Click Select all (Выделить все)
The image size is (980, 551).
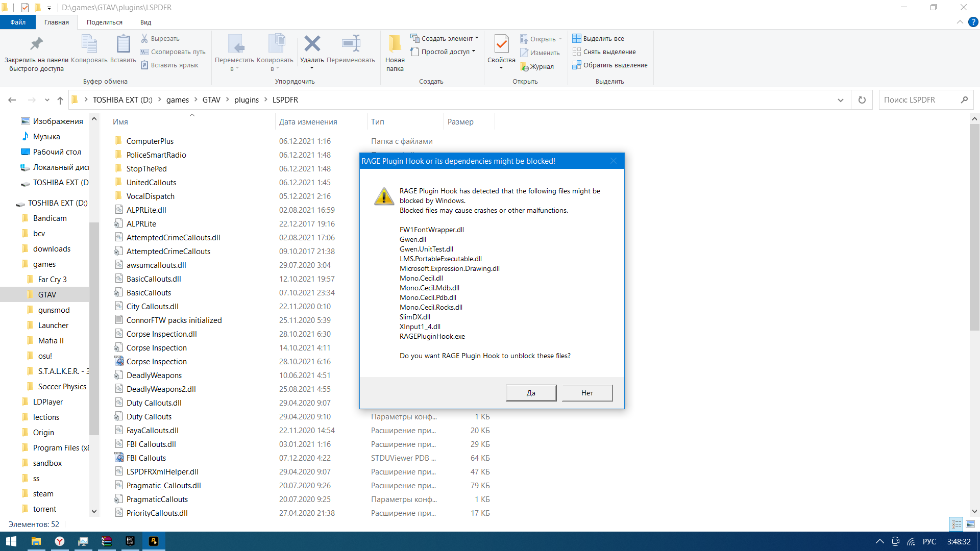[x=598, y=38]
